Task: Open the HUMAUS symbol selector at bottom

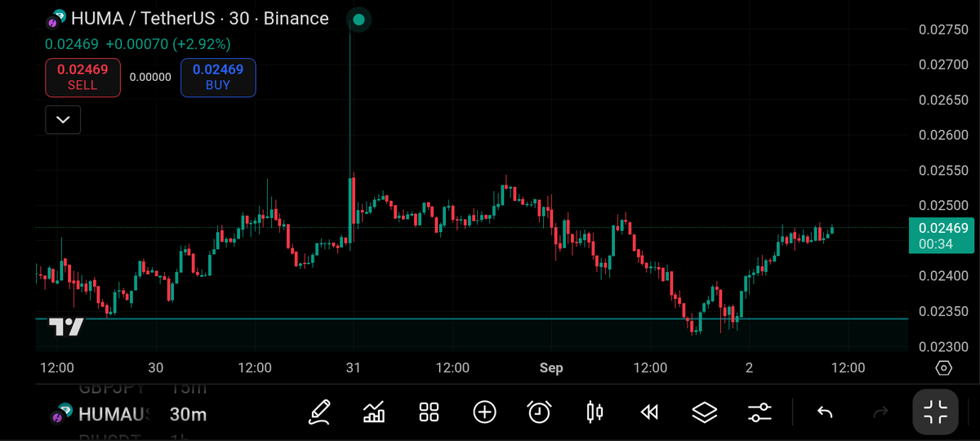Action: click(x=114, y=415)
